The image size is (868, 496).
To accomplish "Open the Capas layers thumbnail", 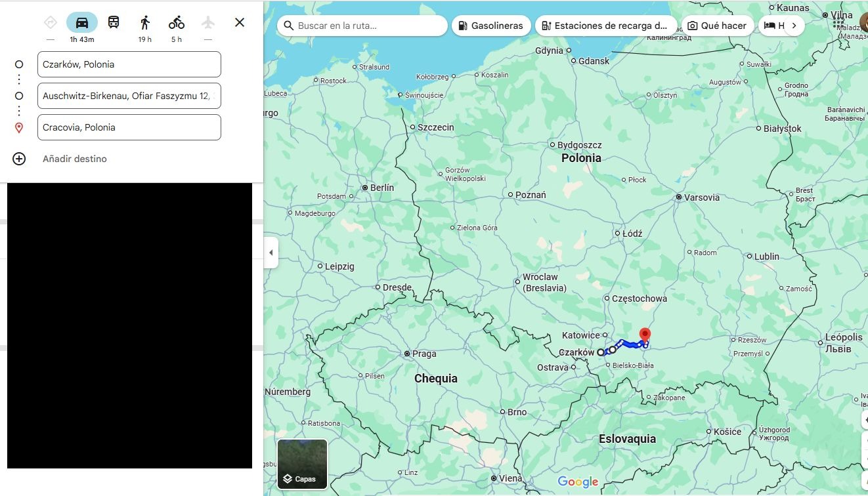I will coord(302,465).
